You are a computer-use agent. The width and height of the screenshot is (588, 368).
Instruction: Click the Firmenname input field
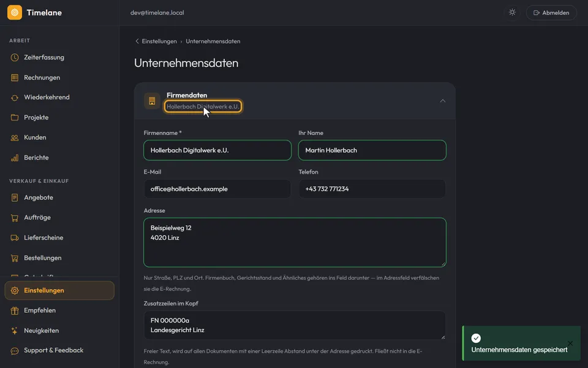click(x=217, y=150)
